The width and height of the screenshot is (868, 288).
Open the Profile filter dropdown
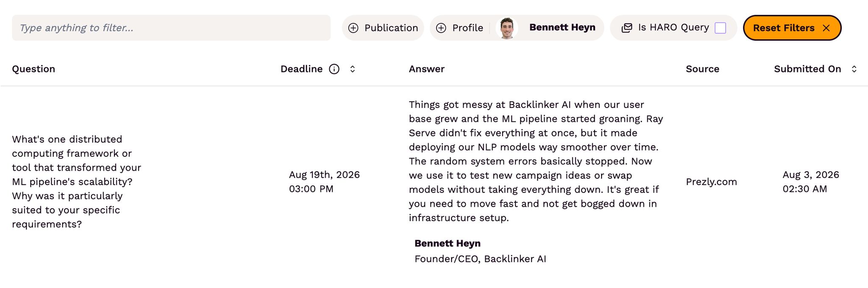click(459, 28)
